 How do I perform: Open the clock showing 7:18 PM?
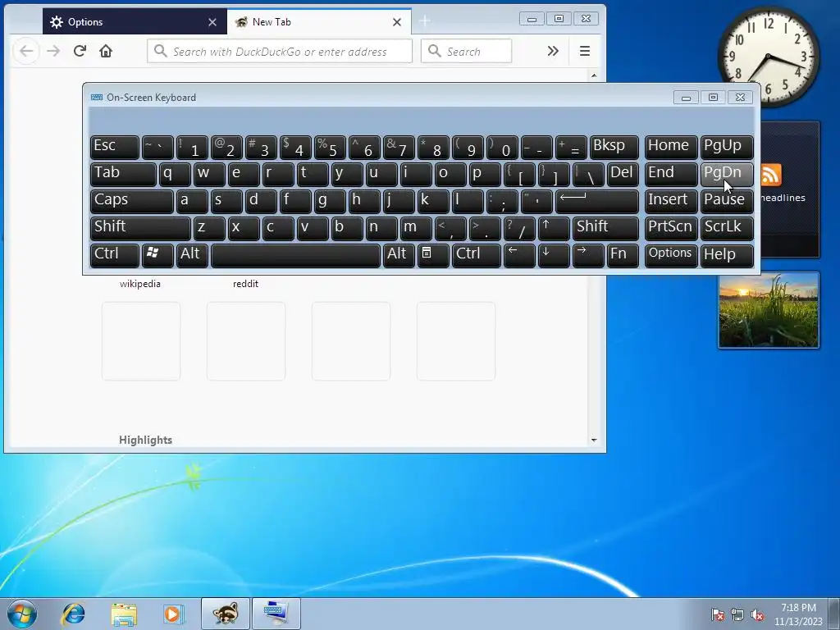point(798,614)
